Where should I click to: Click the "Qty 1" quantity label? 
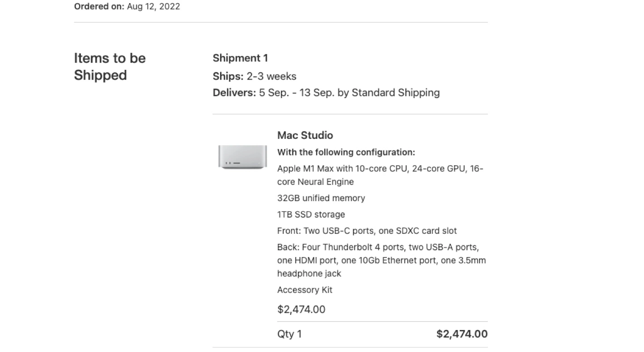click(289, 334)
